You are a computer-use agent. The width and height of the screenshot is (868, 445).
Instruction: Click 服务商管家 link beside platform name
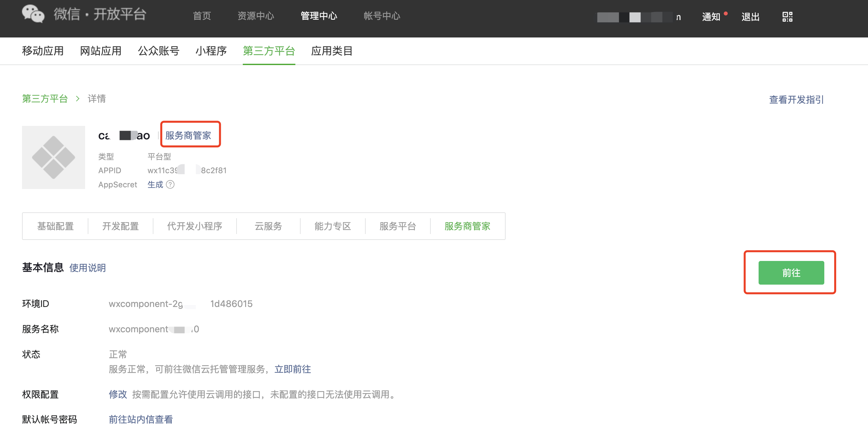pyautogui.click(x=188, y=135)
